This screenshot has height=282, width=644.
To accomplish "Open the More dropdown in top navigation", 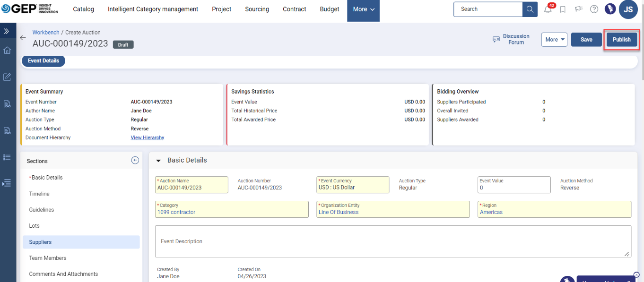I will click(x=363, y=9).
